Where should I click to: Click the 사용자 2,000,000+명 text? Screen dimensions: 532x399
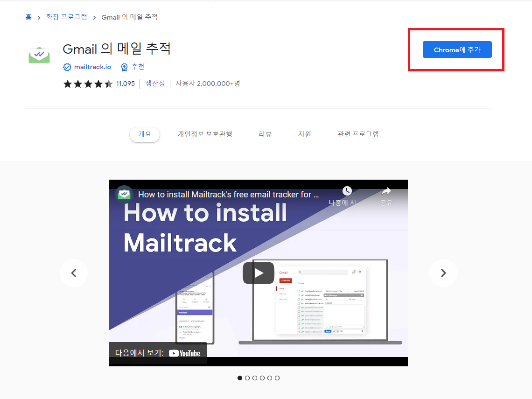point(208,84)
